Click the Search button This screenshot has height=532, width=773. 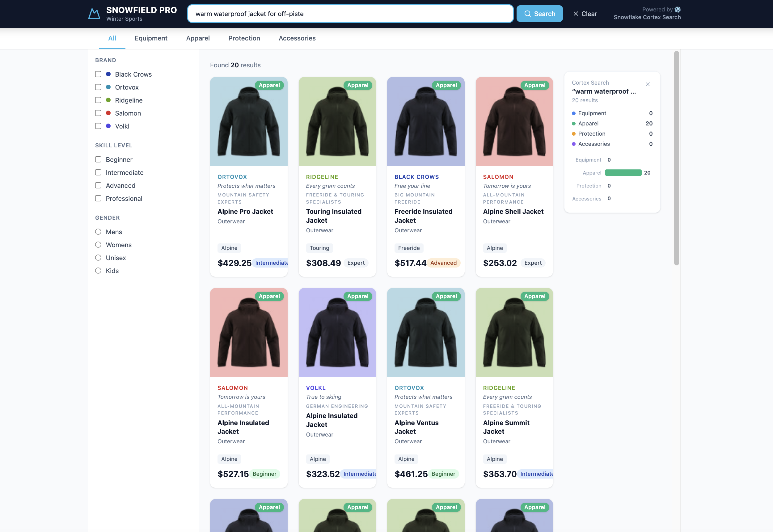click(539, 14)
